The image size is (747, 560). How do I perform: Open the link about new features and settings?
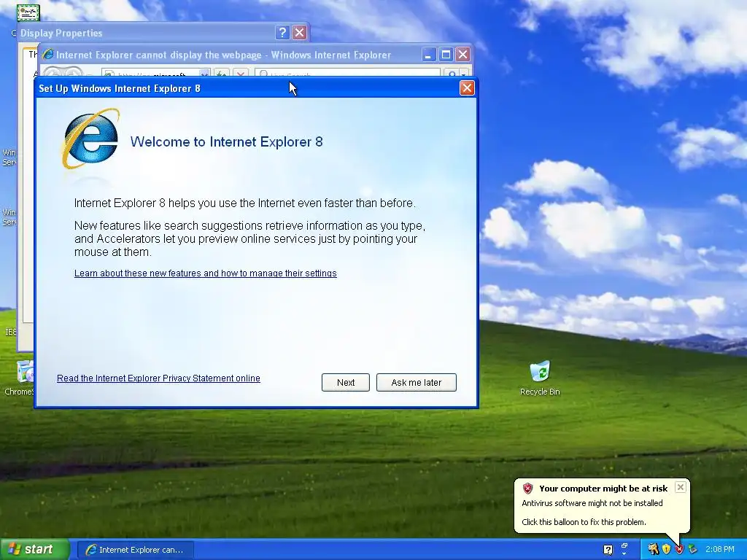205,273
